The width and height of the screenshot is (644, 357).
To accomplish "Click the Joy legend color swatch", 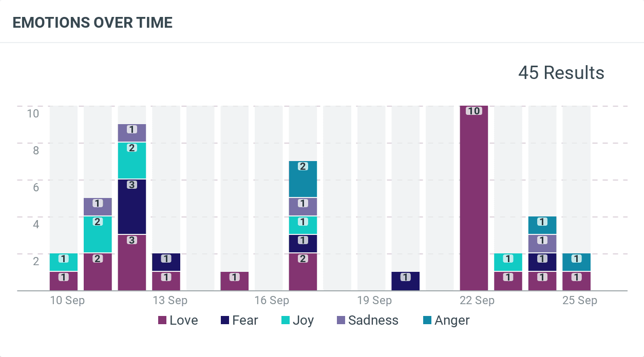I will [x=286, y=321].
